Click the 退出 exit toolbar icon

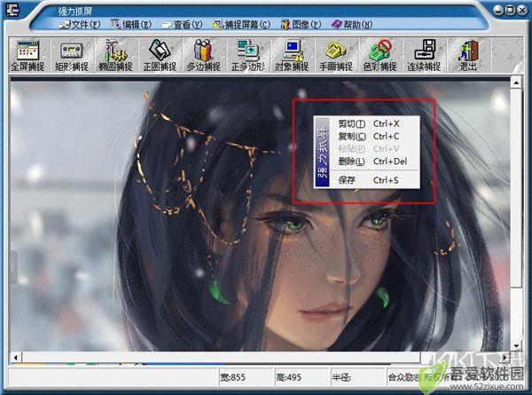[468, 55]
